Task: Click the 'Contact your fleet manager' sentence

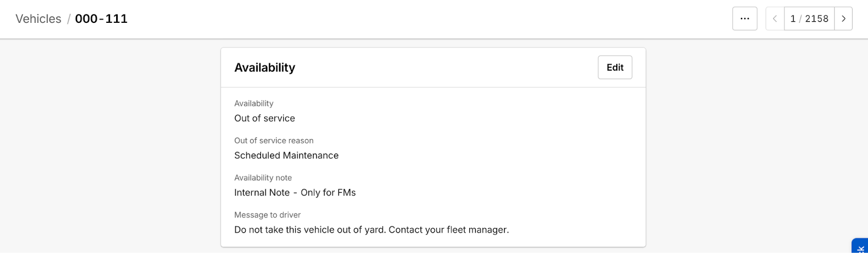Action: [449, 230]
